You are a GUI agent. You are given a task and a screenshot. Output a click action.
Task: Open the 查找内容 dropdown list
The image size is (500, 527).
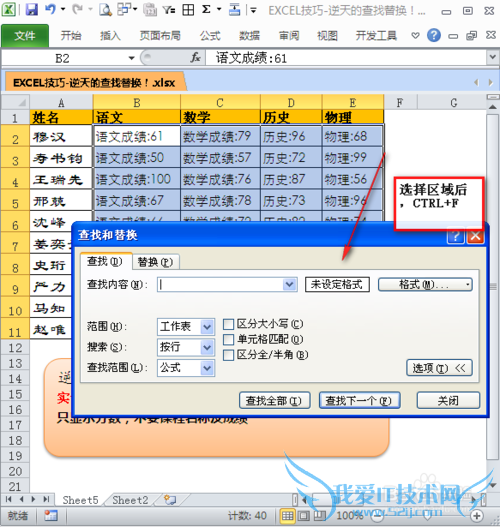point(290,284)
